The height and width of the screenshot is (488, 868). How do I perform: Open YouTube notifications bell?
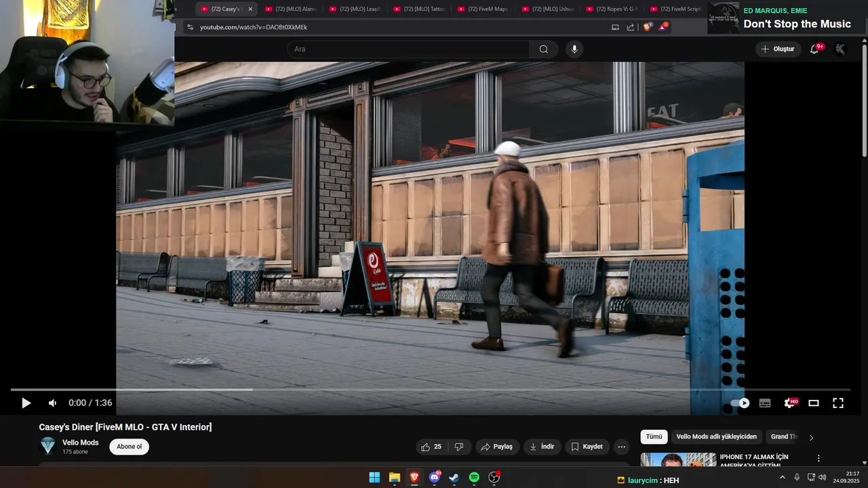point(814,49)
